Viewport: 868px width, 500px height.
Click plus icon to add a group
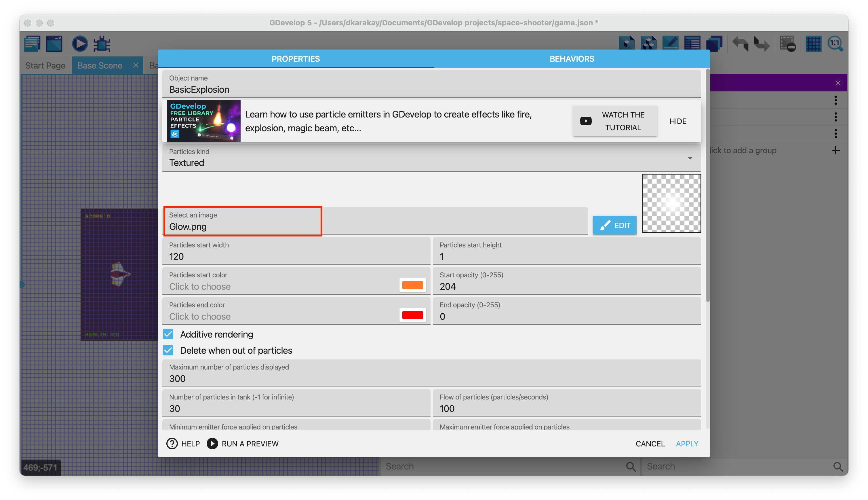point(835,150)
